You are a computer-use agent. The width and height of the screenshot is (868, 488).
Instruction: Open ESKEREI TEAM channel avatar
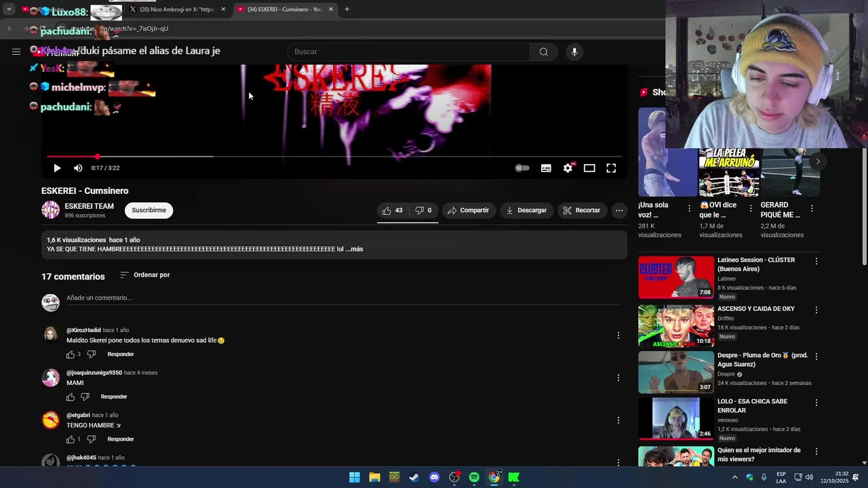[51, 210]
